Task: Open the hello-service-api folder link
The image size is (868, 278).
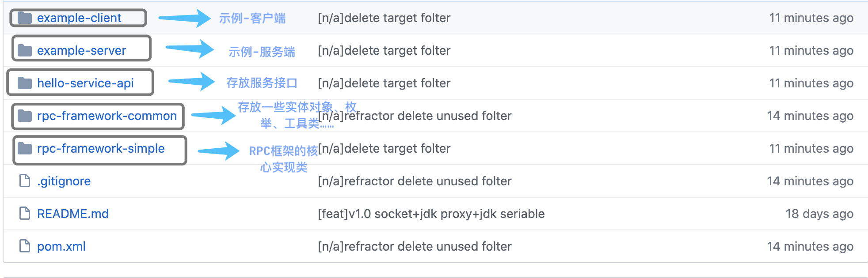Action: point(85,83)
